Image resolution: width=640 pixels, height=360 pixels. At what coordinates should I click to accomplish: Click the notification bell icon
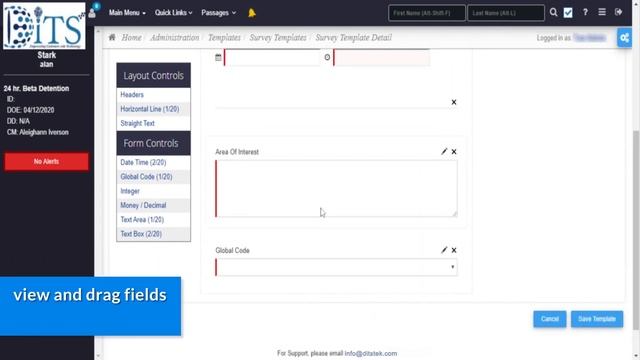coord(252,13)
